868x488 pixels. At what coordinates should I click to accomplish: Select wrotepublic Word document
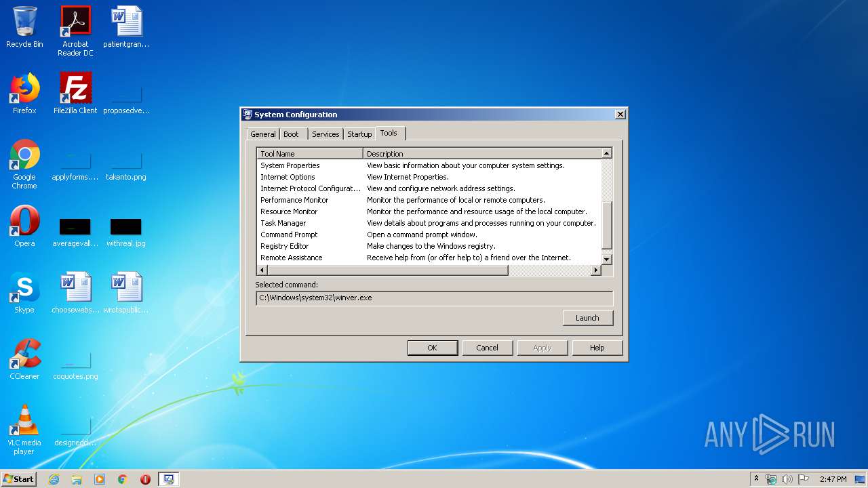point(126,293)
